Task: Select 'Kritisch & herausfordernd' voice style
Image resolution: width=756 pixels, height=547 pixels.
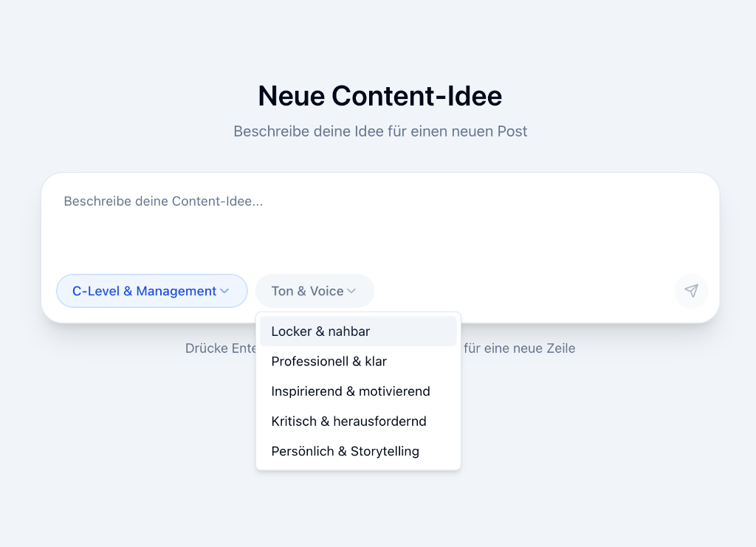Action: pyautogui.click(x=349, y=421)
